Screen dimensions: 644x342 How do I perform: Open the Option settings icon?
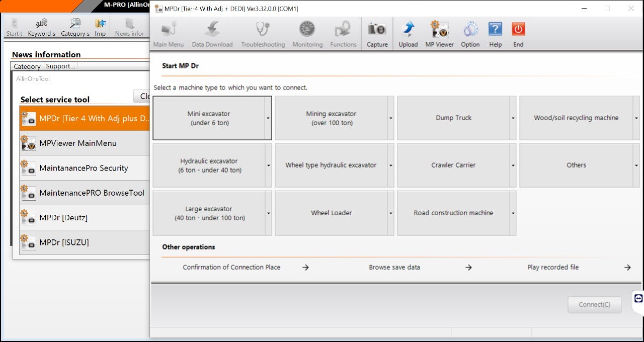pos(470,33)
